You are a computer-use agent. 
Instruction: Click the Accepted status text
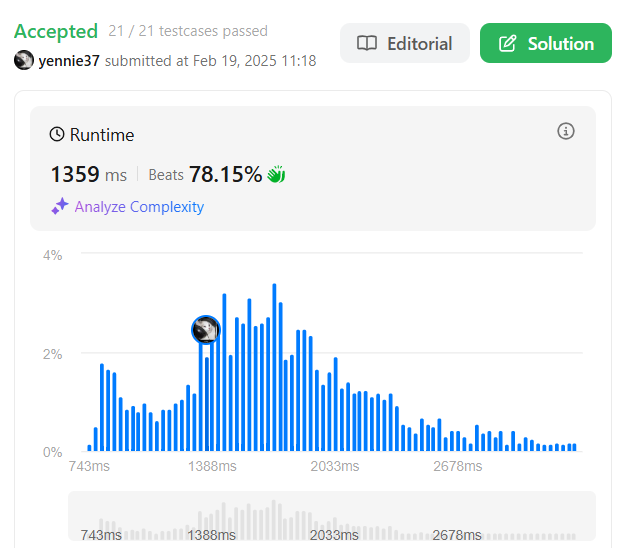tap(56, 31)
